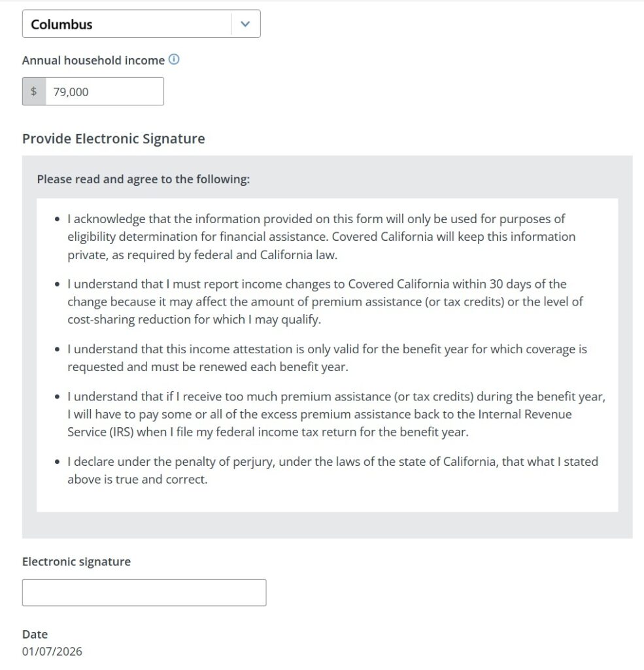The image size is (644, 670).
Task: Open the info tooltip beside Annual household income
Action: pos(173,60)
